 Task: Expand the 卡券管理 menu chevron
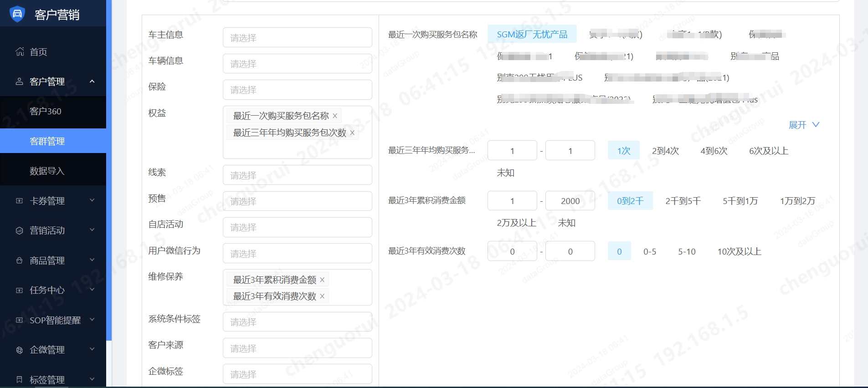coord(92,200)
